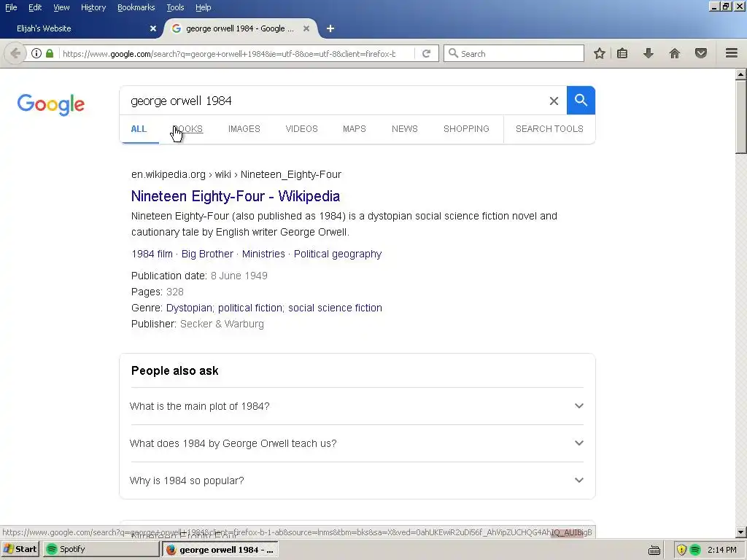The width and height of the screenshot is (747, 560).
Task: Show bookmarks list icon in the toolbar
Action: 622,53
